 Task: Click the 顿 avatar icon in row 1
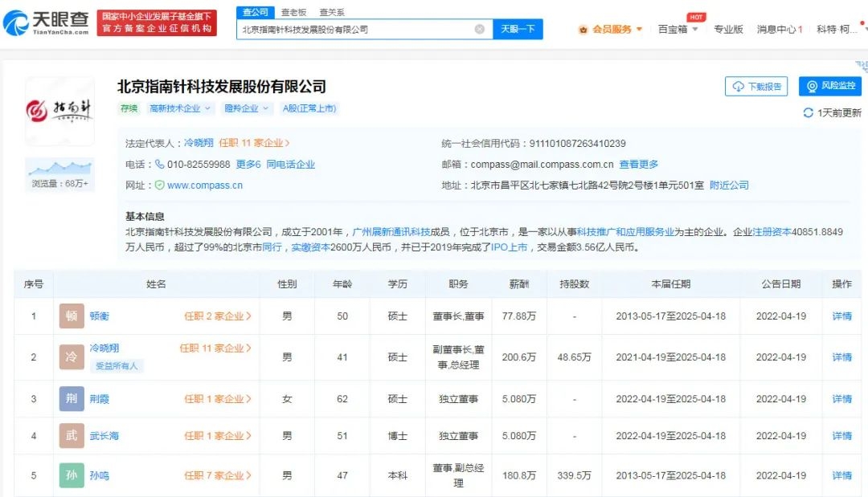click(72, 316)
